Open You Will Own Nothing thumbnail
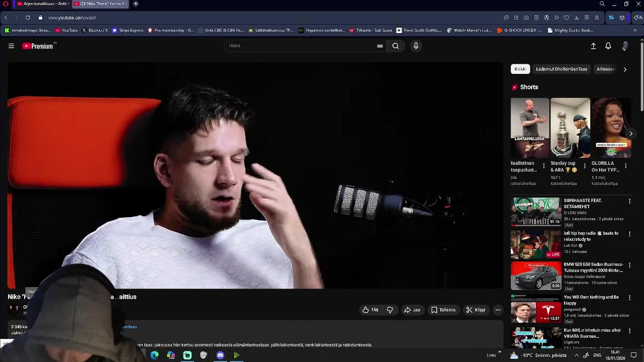This screenshot has height=362, width=644. [x=536, y=308]
